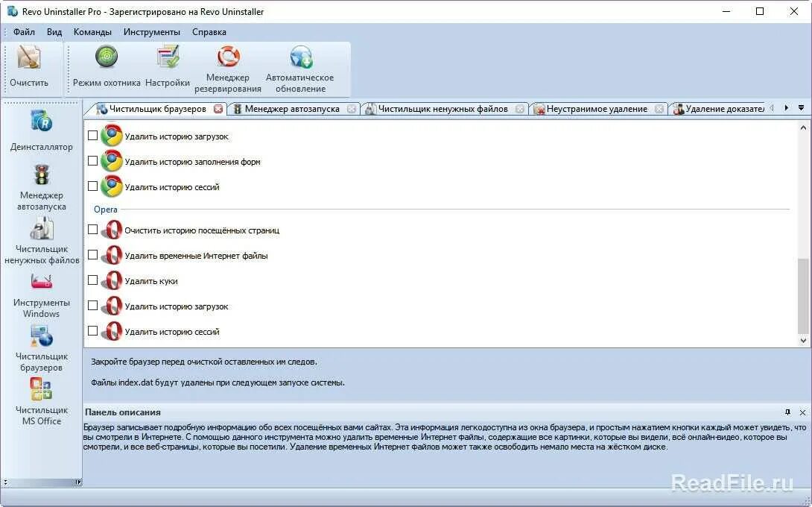This screenshot has height=507, width=812.
Task: Close the Чистильщик ненужных файлов tab
Action: (x=520, y=109)
